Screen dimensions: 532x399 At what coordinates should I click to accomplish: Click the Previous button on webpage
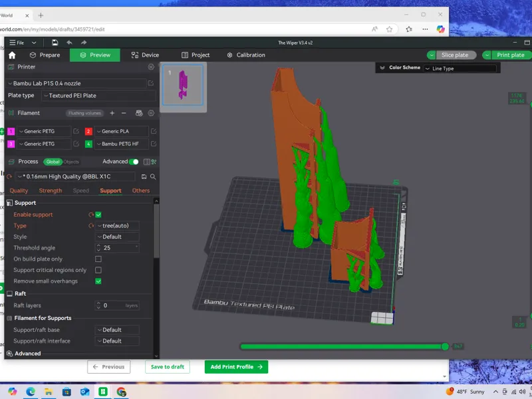pos(108,367)
